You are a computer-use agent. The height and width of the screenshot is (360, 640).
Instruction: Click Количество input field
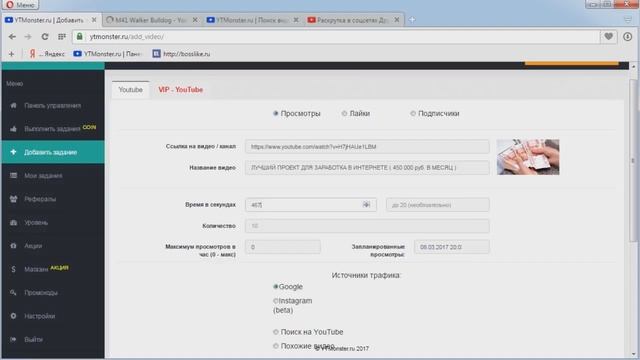pyautogui.click(x=367, y=226)
